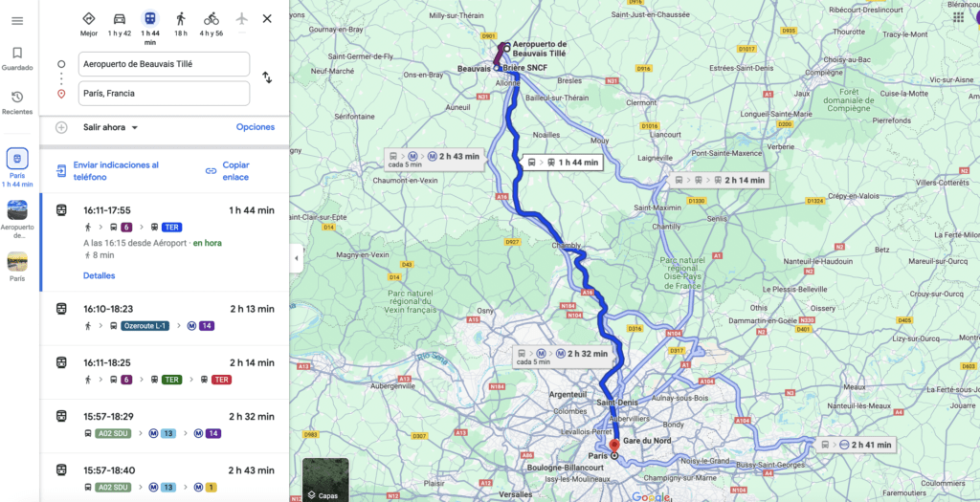980x502 pixels.
Task: Select the 15:57-18:40 route
Action: click(165, 478)
